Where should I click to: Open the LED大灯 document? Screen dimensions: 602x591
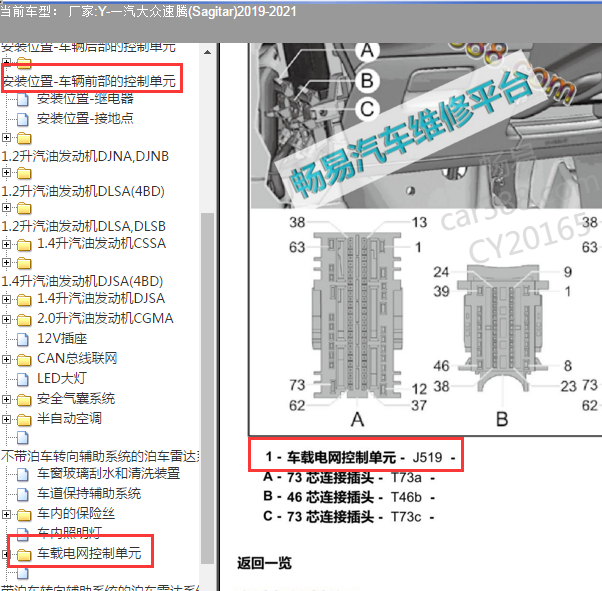[62, 378]
